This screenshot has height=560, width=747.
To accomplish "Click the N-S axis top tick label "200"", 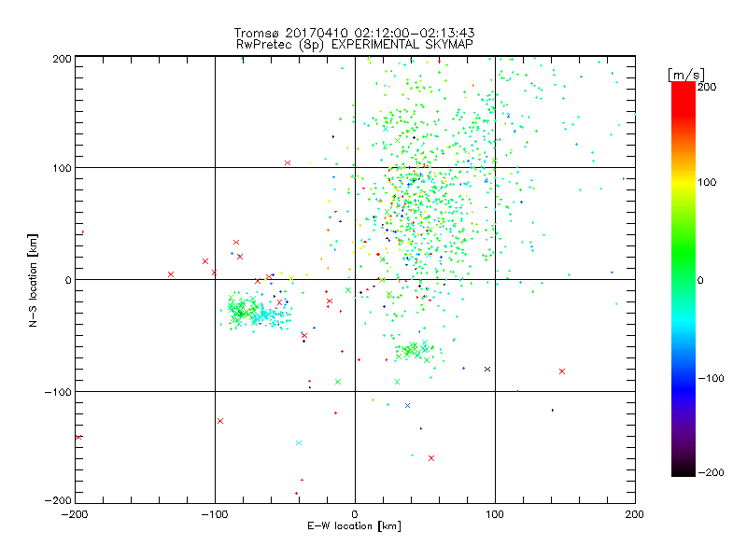I will [62, 59].
